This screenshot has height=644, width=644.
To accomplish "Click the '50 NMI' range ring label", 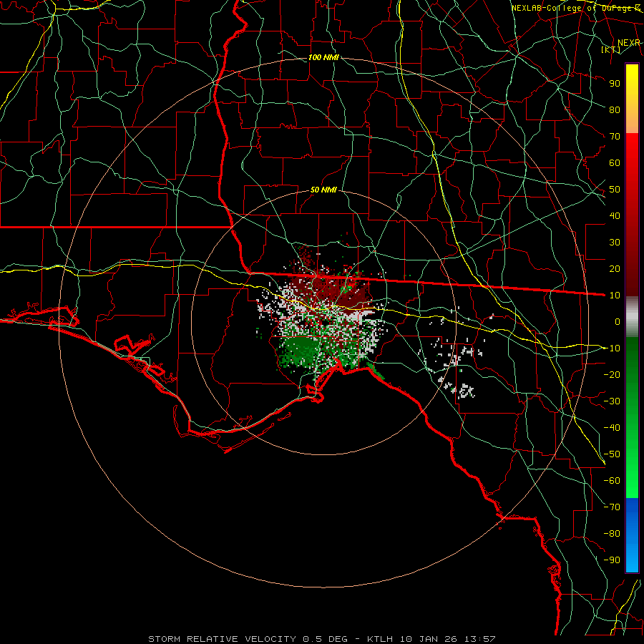I will coord(323,190).
